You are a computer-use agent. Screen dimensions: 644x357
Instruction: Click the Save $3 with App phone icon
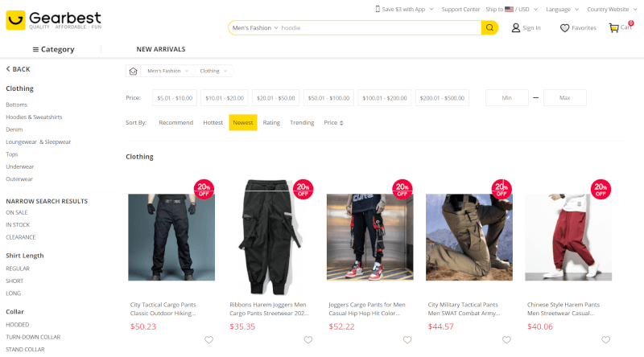coord(378,9)
